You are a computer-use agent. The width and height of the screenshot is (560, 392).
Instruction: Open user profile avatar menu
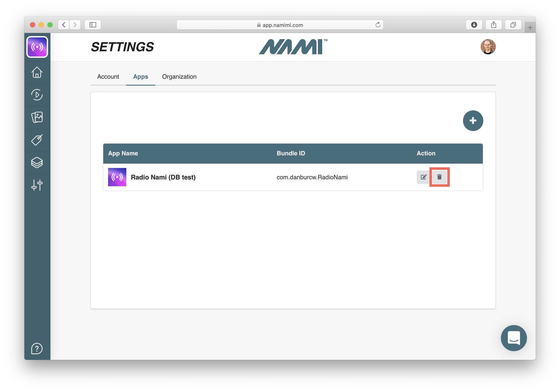(x=488, y=47)
